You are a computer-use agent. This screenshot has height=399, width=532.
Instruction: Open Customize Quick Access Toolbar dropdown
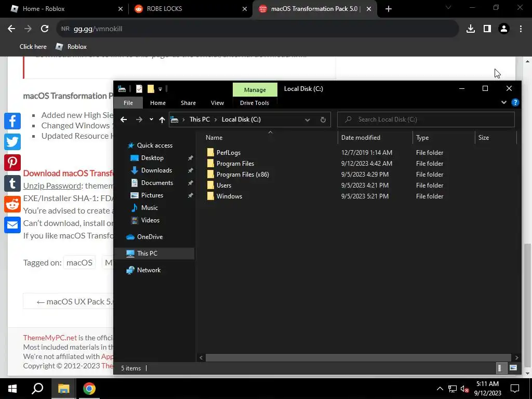160,89
